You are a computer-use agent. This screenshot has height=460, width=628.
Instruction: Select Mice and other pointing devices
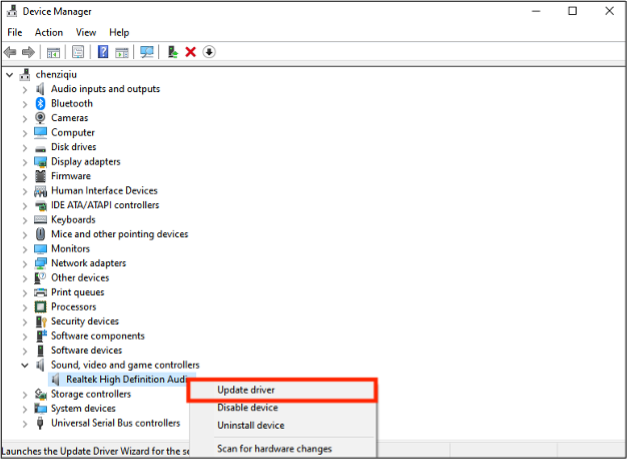(119, 234)
